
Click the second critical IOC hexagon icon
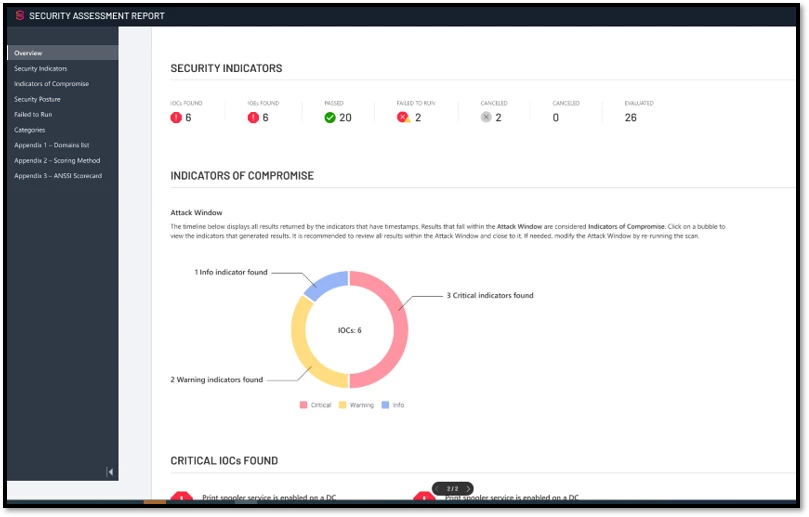click(424, 498)
